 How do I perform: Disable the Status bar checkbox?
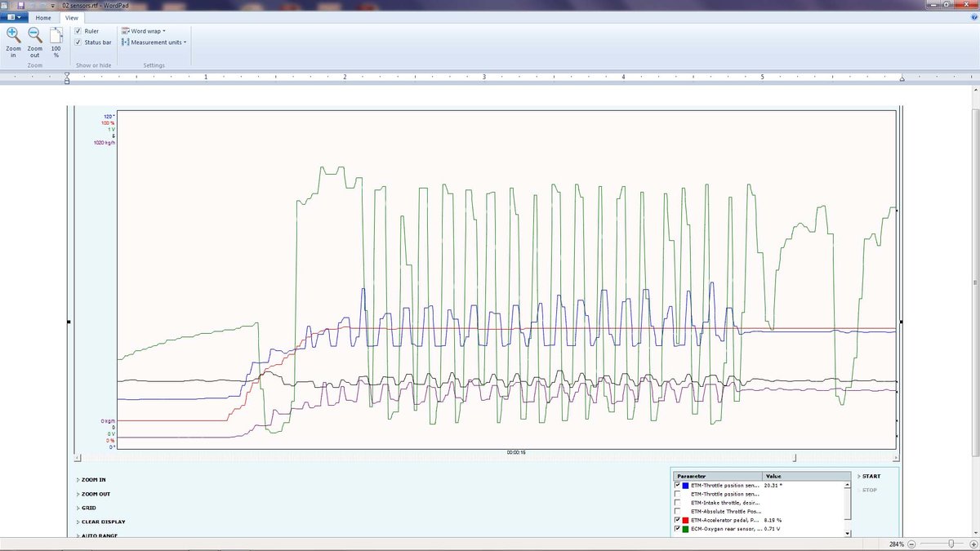[x=78, y=42]
